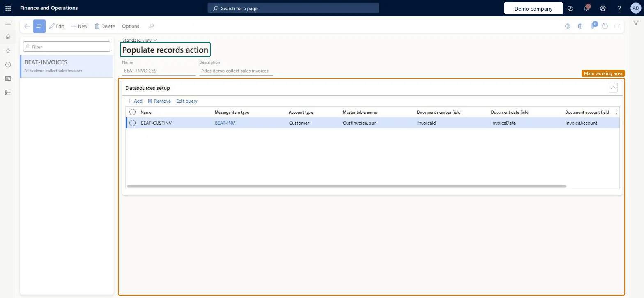
Task: Toggle the list view button in action pane
Action: pyautogui.click(x=39, y=26)
